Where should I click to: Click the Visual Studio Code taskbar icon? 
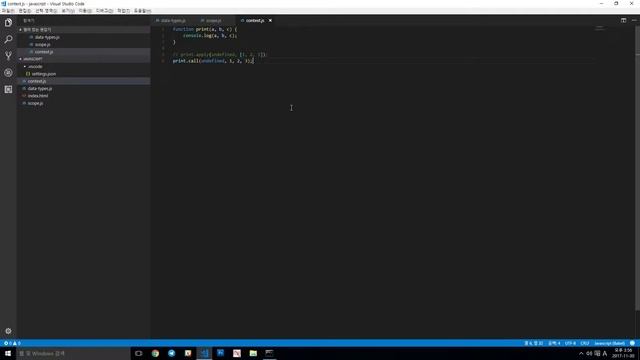(204, 353)
